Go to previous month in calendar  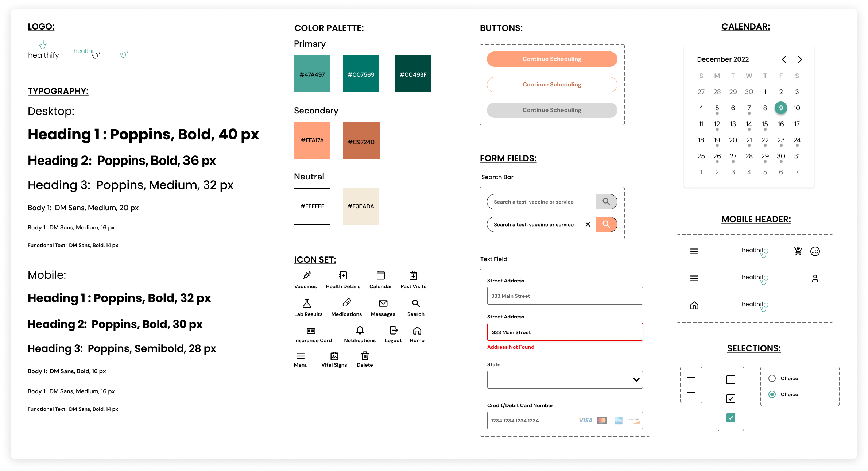(784, 59)
